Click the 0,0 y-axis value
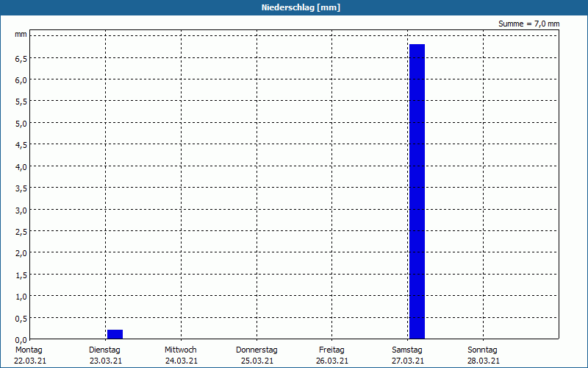This screenshot has height=368, width=588. (x=21, y=340)
